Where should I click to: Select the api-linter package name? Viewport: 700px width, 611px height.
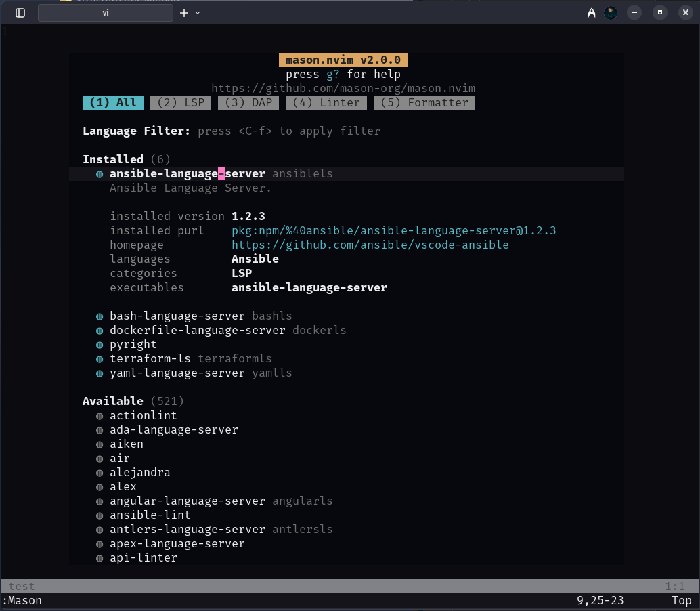pyautogui.click(x=144, y=558)
